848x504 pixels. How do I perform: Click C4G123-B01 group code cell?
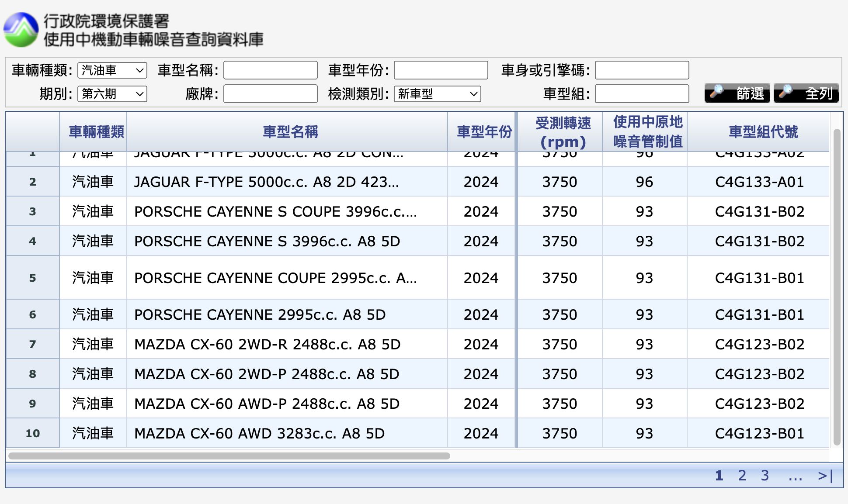759,433
